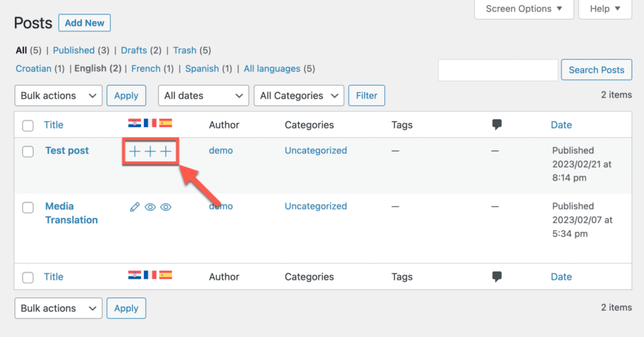This screenshot has height=337, width=644.
Task: Tick the Test post checkbox
Action: pos(28,152)
